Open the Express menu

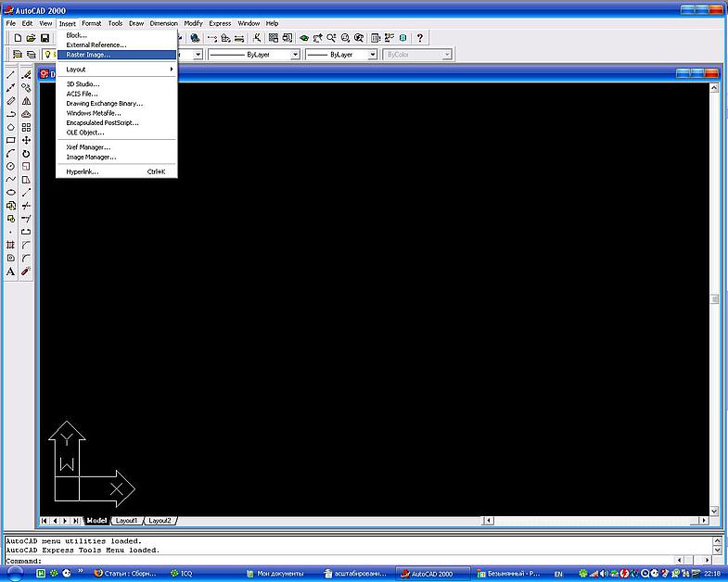[220, 23]
